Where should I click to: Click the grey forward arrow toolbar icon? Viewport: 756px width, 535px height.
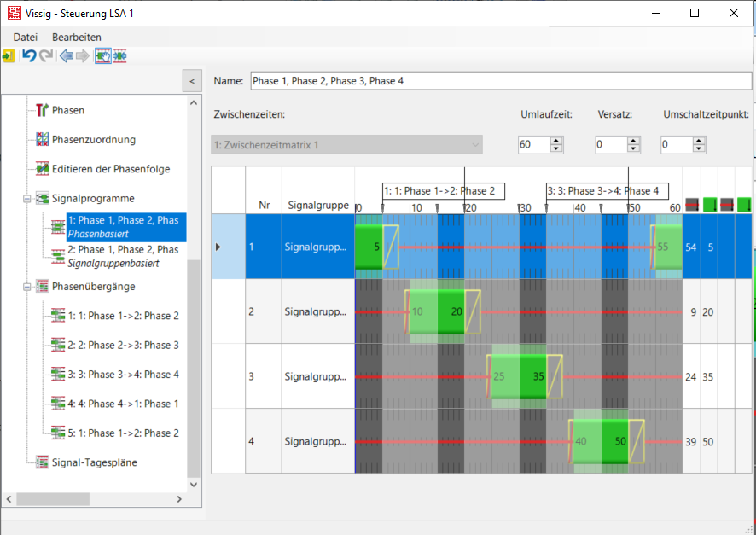83,56
